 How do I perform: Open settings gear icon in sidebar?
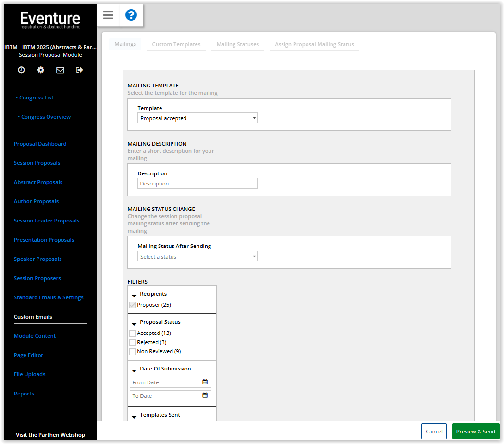click(x=41, y=70)
